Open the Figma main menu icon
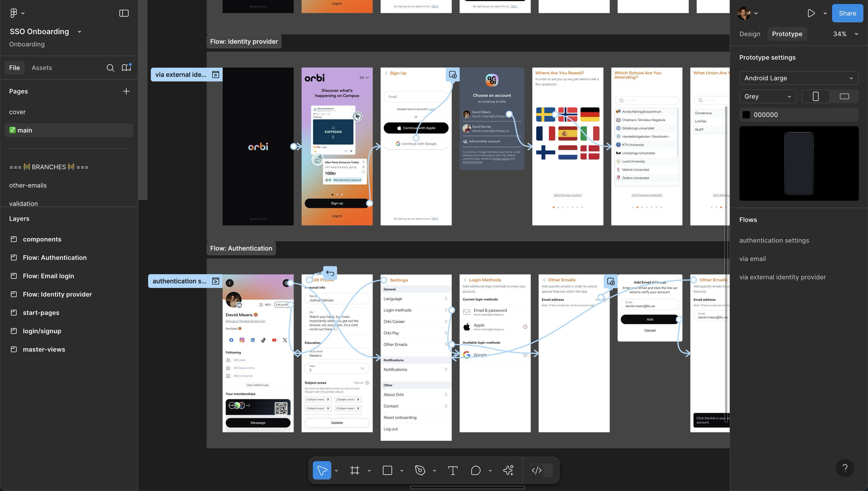The image size is (868, 491). pyautogui.click(x=13, y=13)
